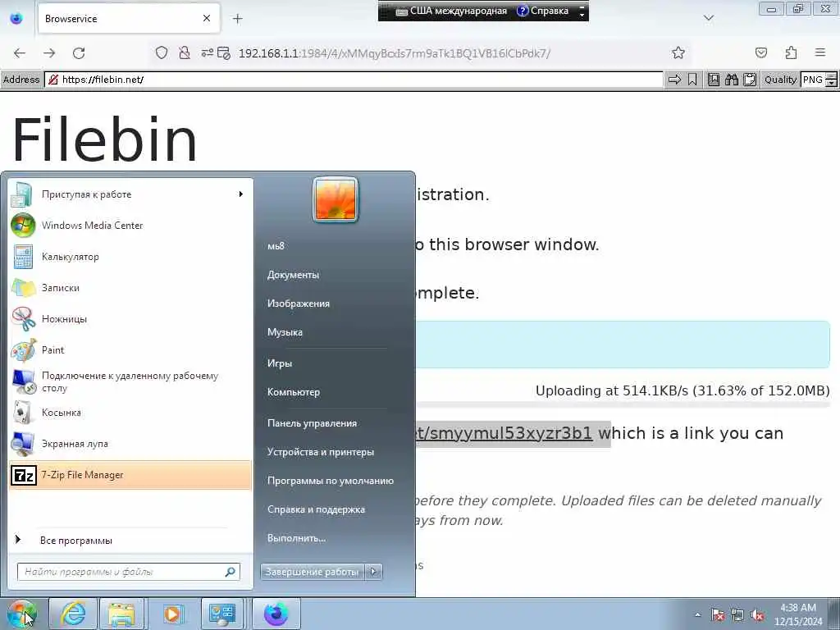Open Устройства и принтеры
Image resolution: width=840 pixels, height=630 pixels.
click(x=321, y=452)
